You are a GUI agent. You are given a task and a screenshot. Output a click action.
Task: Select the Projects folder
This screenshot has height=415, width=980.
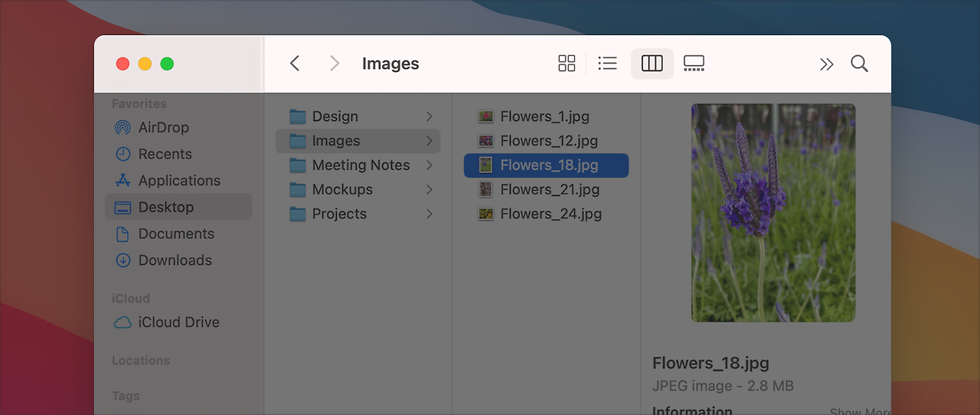pyautogui.click(x=358, y=214)
